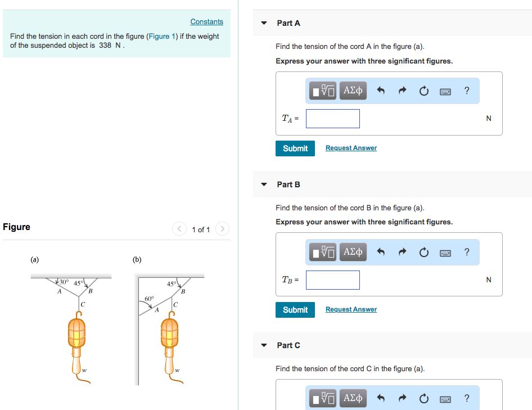
Task: Submit the Part A answer
Action: (295, 148)
